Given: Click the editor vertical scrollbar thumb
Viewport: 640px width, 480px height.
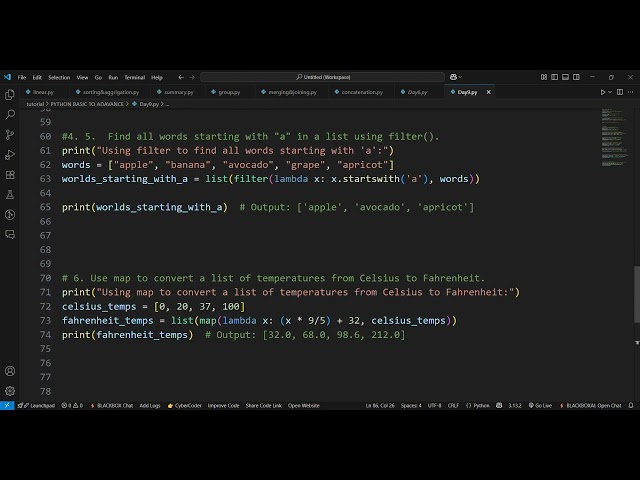Looking at the screenshot, I should tap(637, 295).
